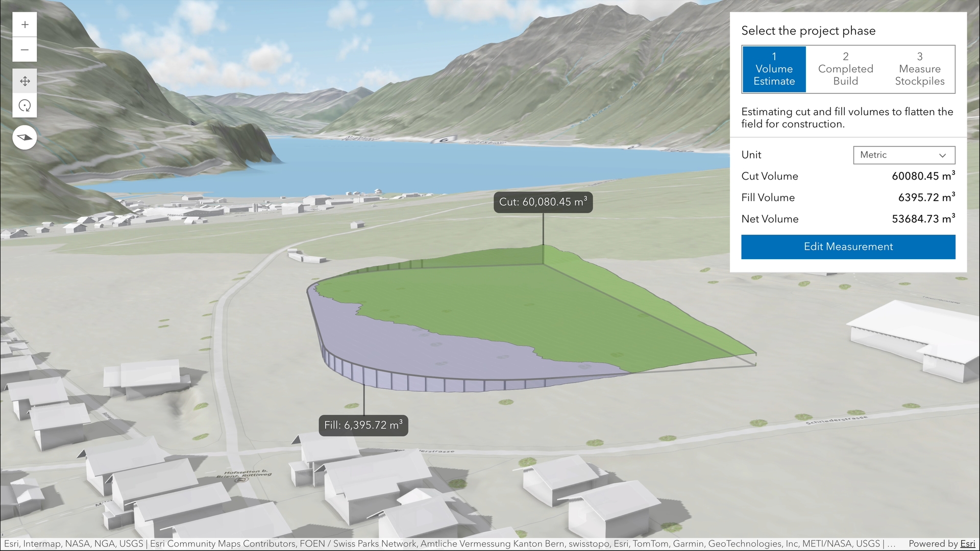
Task: Activate the pan navigation tool
Action: (x=24, y=81)
